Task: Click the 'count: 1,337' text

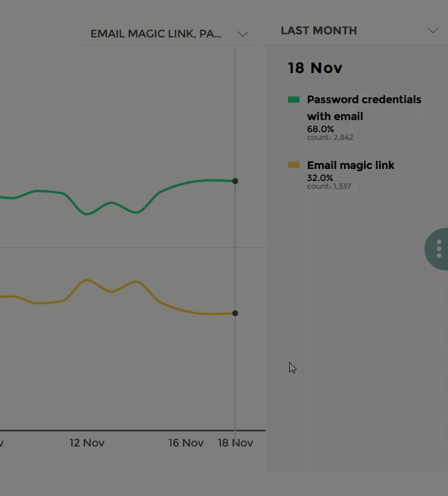Action: 329,186
